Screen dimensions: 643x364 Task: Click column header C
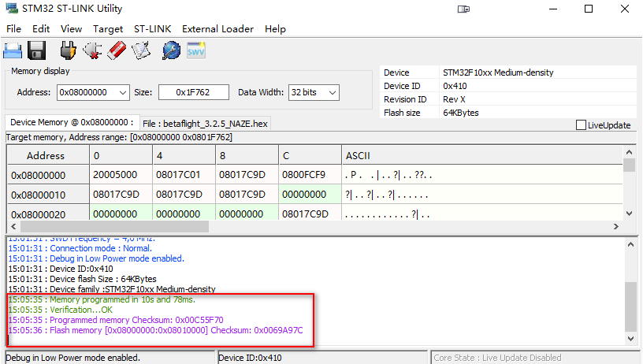click(x=310, y=156)
